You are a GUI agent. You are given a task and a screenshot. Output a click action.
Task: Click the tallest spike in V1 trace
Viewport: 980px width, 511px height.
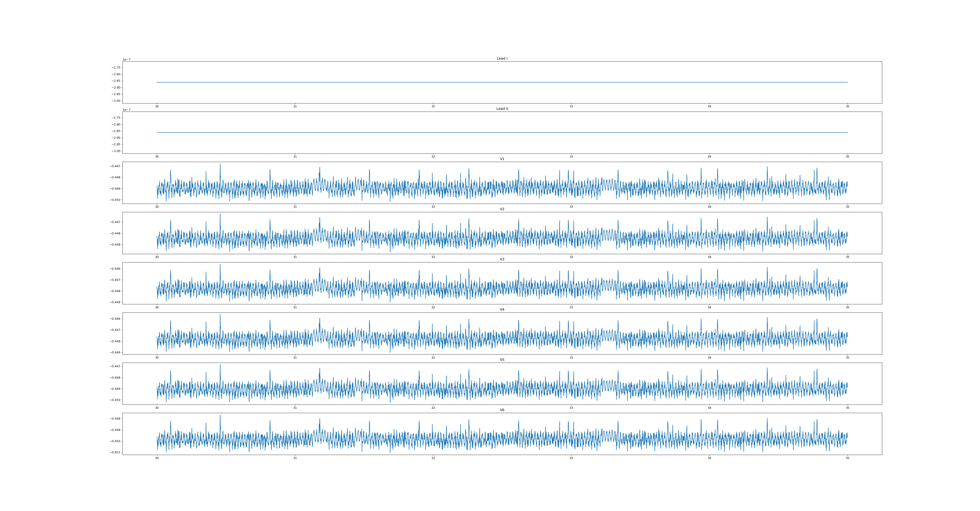pos(220,164)
